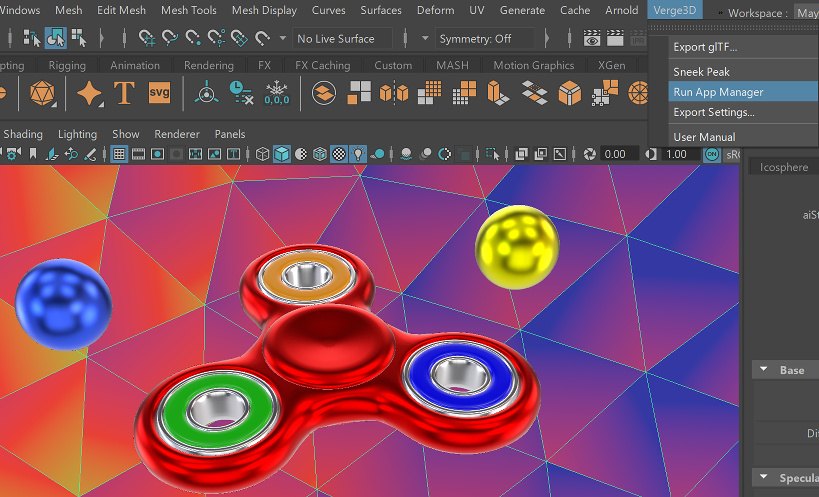819x497 pixels.
Task: Enable snap to view planes magnet
Action: [239, 38]
